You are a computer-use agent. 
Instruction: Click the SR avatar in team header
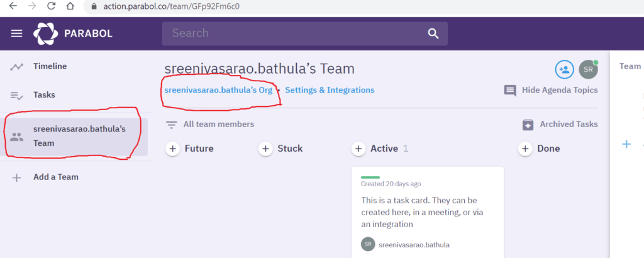tap(588, 69)
